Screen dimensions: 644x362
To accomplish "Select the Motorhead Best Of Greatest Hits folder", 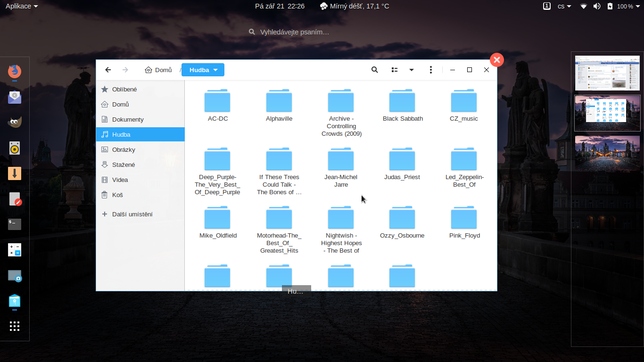I will pos(279,230).
